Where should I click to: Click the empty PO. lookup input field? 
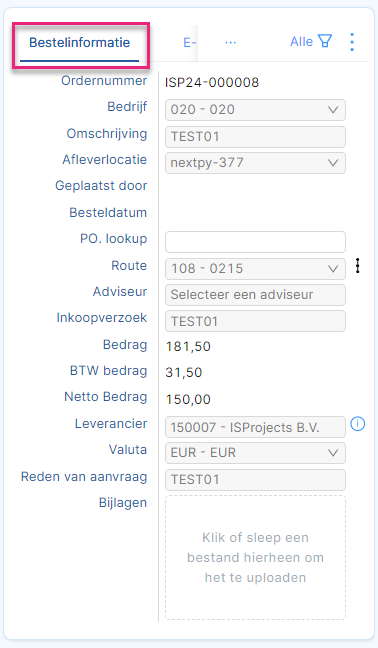(x=255, y=242)
